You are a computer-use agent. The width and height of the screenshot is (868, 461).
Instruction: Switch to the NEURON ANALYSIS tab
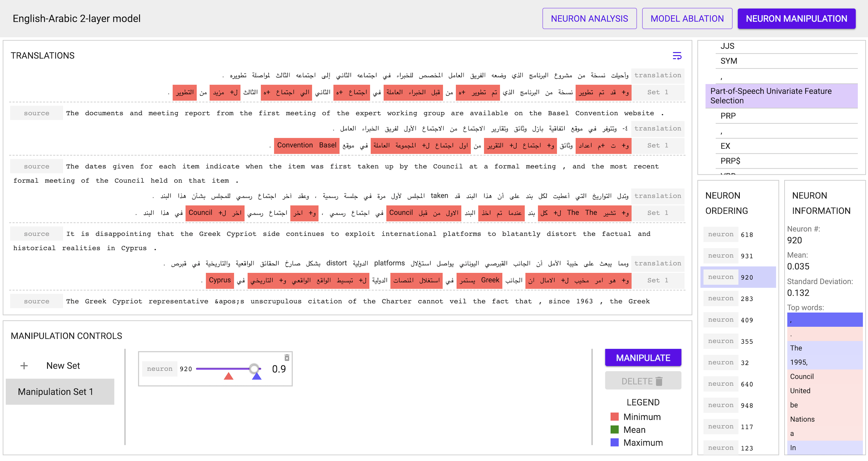coord(589,19)
